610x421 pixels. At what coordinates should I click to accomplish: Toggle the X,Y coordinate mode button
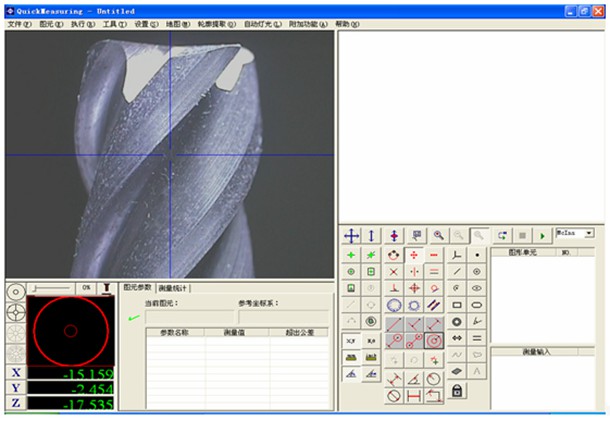[351, 340]
